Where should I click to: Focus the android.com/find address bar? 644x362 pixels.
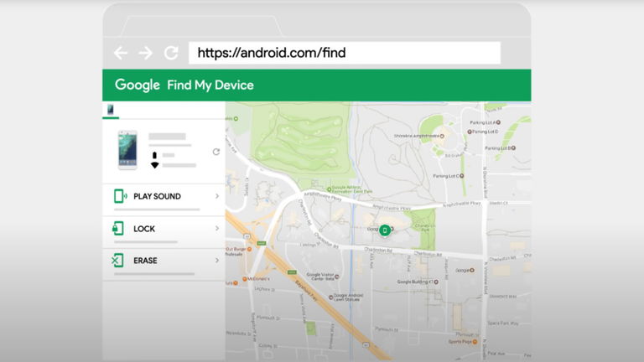click(344, 53)
